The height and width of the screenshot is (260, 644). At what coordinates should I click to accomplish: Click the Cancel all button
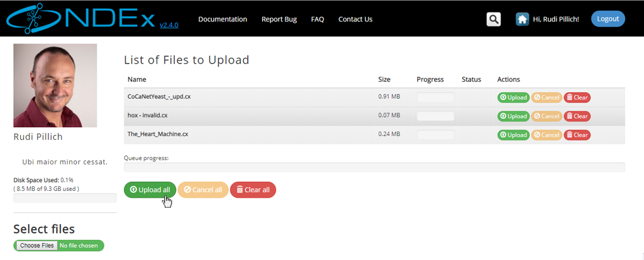coord(203,189)
